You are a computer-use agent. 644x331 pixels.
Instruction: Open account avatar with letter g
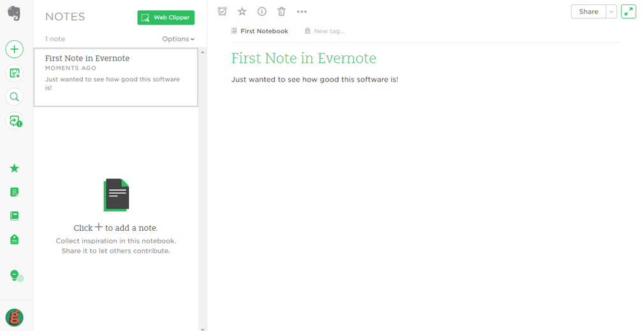pos(15,318)
